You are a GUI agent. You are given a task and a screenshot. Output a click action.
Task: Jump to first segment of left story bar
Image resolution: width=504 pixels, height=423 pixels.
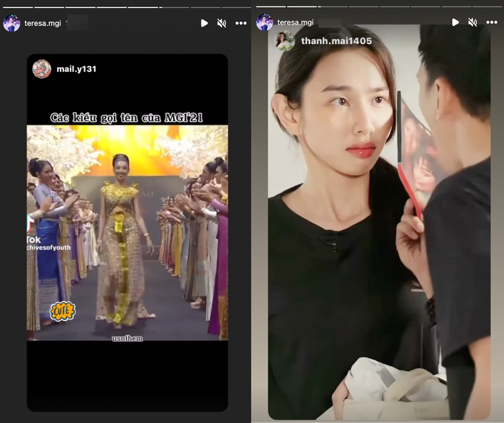click(x=17, y=7)
